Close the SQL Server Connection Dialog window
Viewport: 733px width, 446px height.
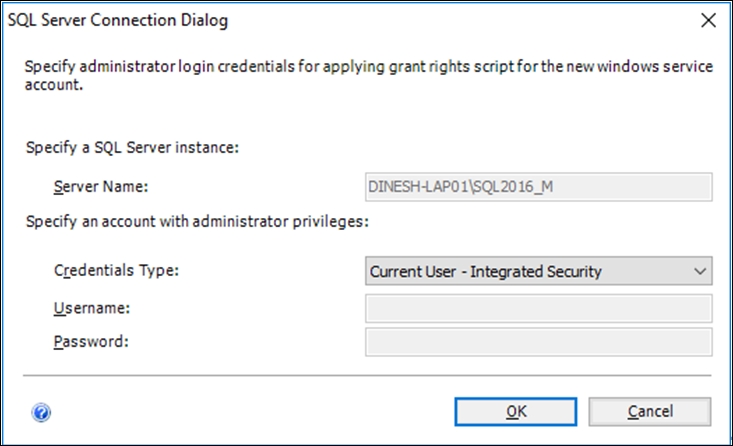tap(708, 21)
